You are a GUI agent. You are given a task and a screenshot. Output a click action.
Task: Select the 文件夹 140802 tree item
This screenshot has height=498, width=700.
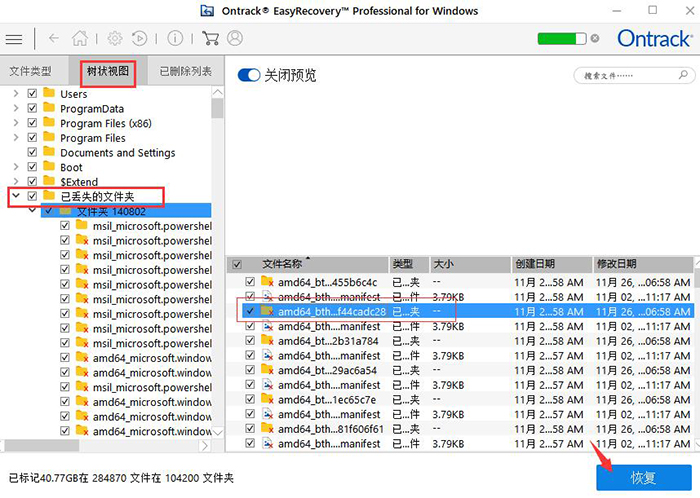126,211
